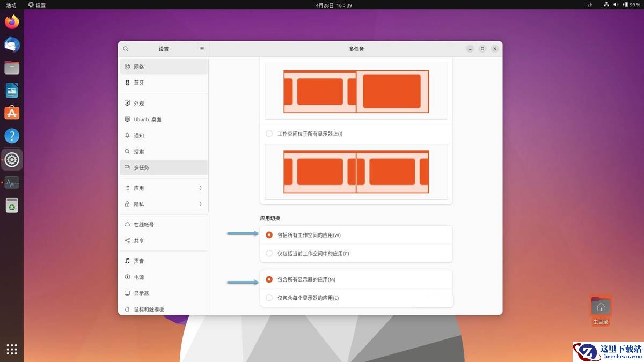
Task: Expand the 隐私 submenu chevron
Action: point(200,204)
